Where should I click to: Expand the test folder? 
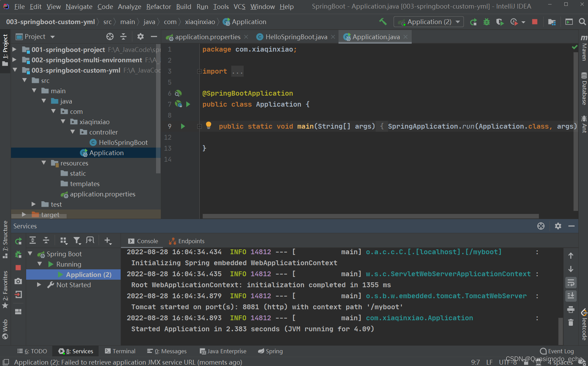click(x=34, y=204)
